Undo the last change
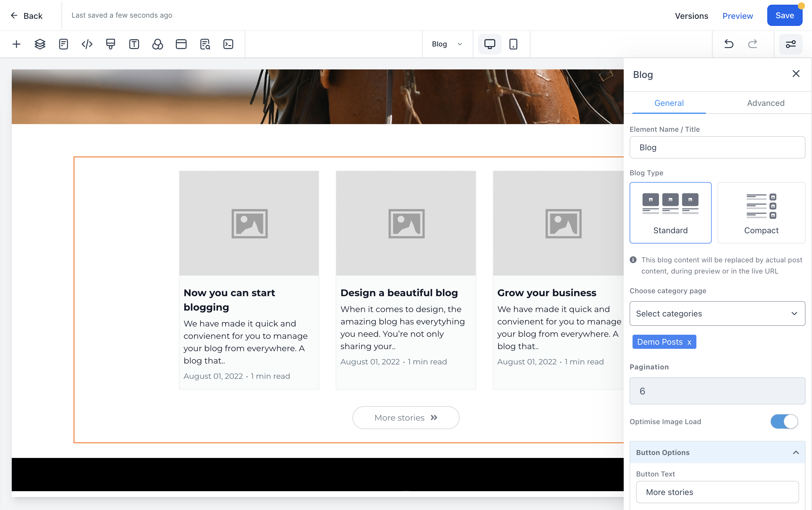 point(729,44)
